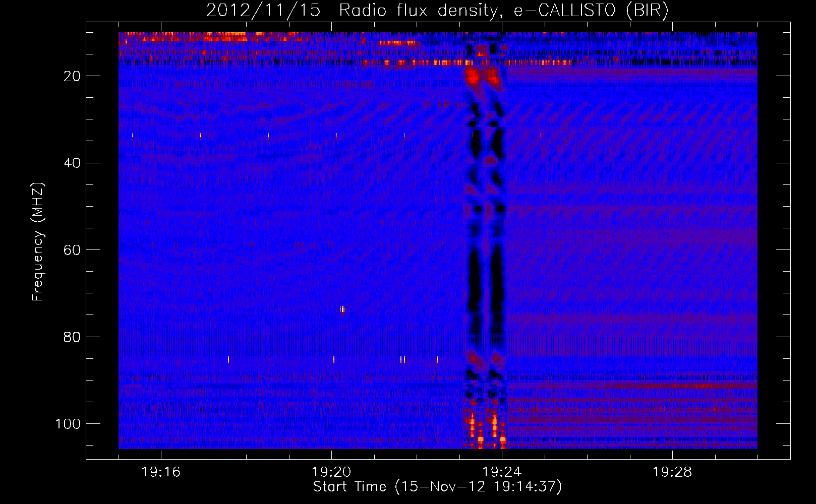The image size is (816, 504).
Task: Click the 'Start Time (15-Nov-12 19:14:37)' label
Action: [x=437, y=487]
